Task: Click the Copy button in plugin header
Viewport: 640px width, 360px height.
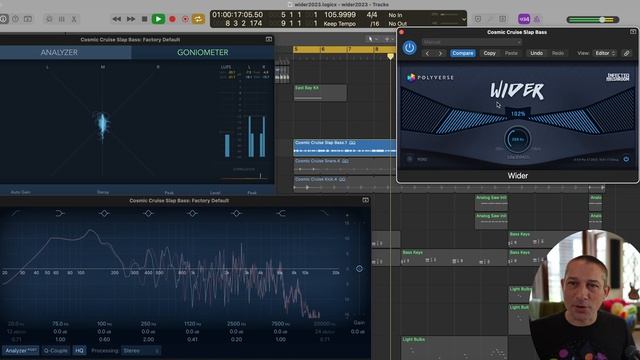Action: 489,53
